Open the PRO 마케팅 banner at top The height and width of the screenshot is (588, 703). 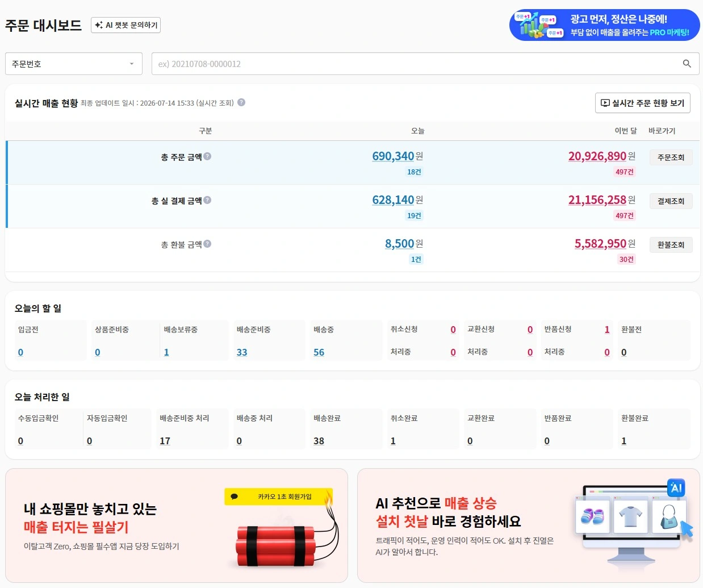604,25
